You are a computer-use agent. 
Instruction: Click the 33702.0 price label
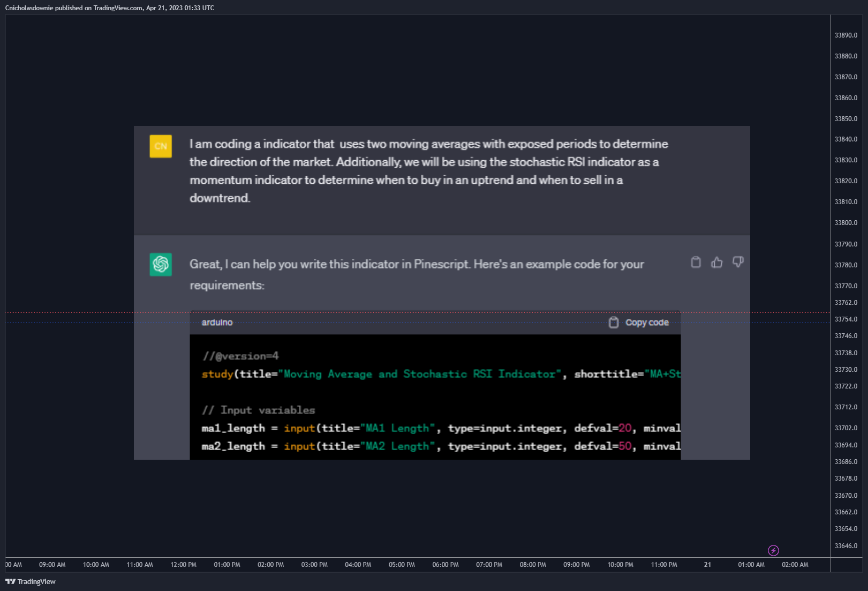[846, 428]
